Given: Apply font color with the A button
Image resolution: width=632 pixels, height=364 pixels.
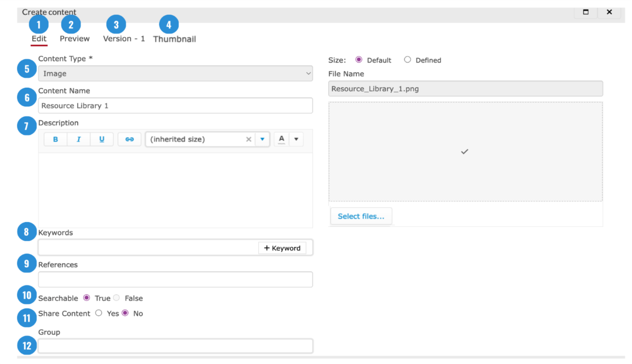Looking at the screenshot, I should (x=281, y=139).
